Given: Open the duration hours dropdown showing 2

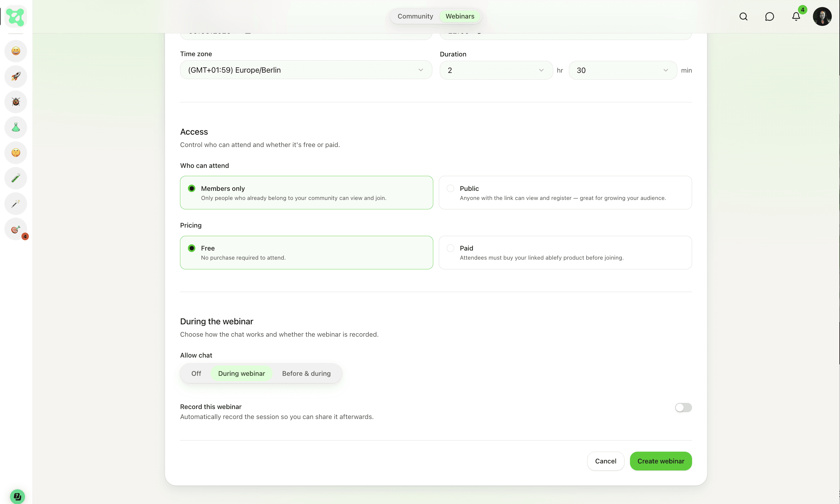Looking at the screenshot, I should click(x=496, y=70).
